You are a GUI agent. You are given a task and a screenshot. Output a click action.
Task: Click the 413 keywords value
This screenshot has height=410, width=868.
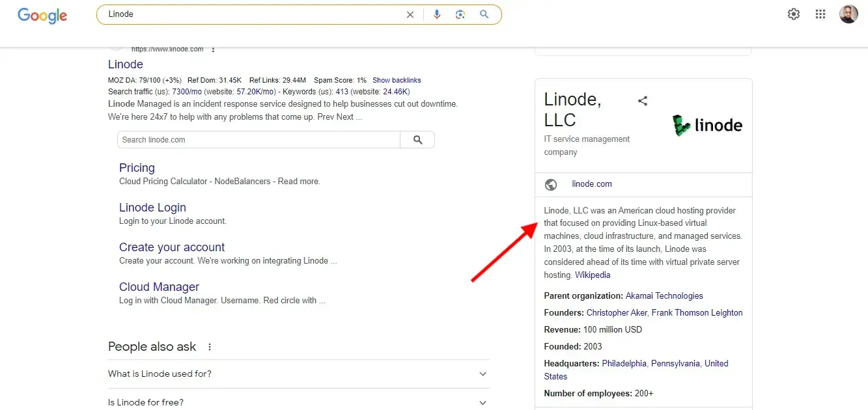342,92
